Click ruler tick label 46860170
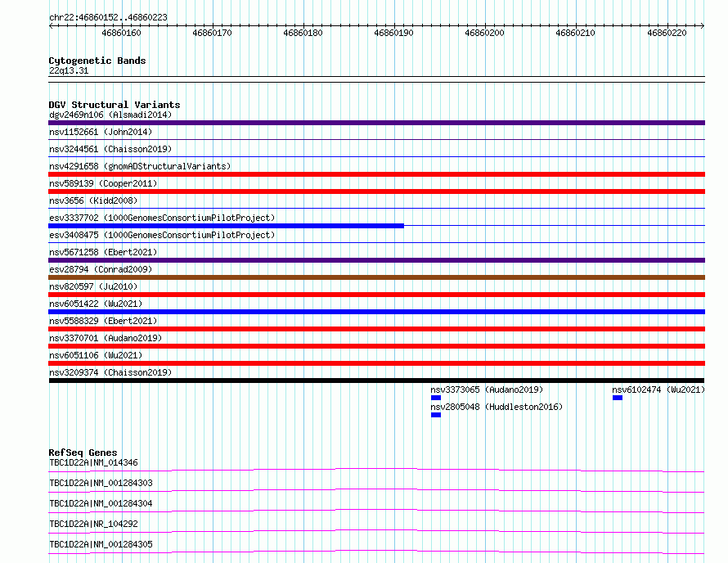 [212, 33]
